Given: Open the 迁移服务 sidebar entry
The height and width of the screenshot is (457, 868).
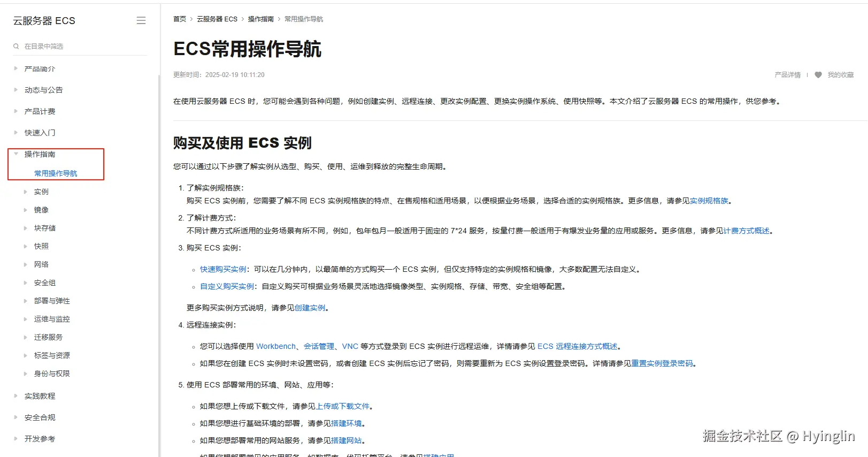Looking at the screenshot, I should point(48,338).
